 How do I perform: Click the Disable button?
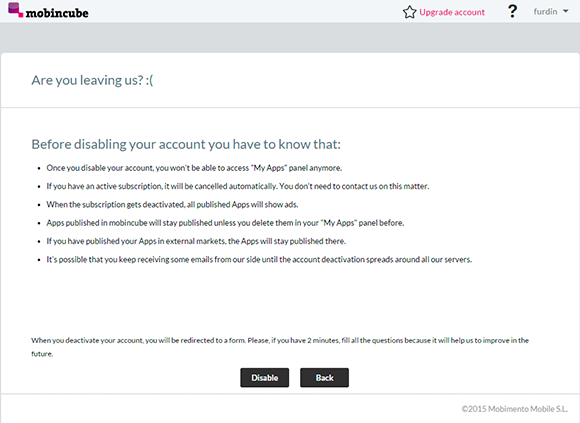264,378
